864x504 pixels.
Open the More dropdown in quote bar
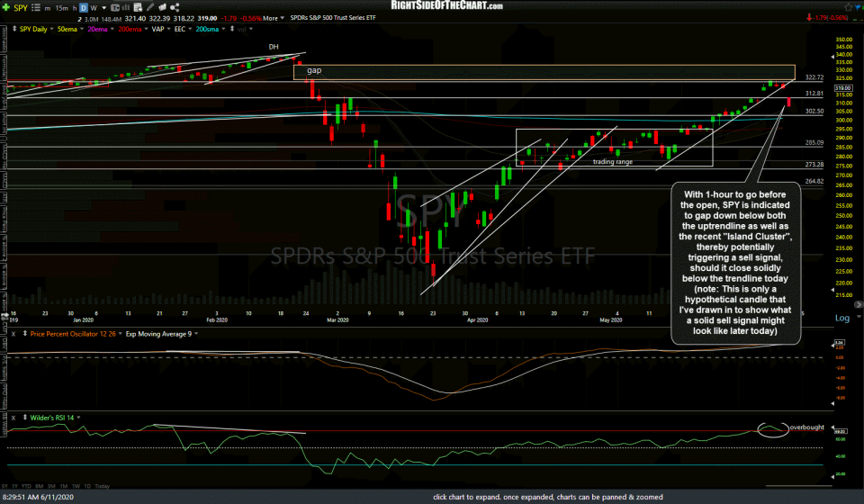pos(274,18)
